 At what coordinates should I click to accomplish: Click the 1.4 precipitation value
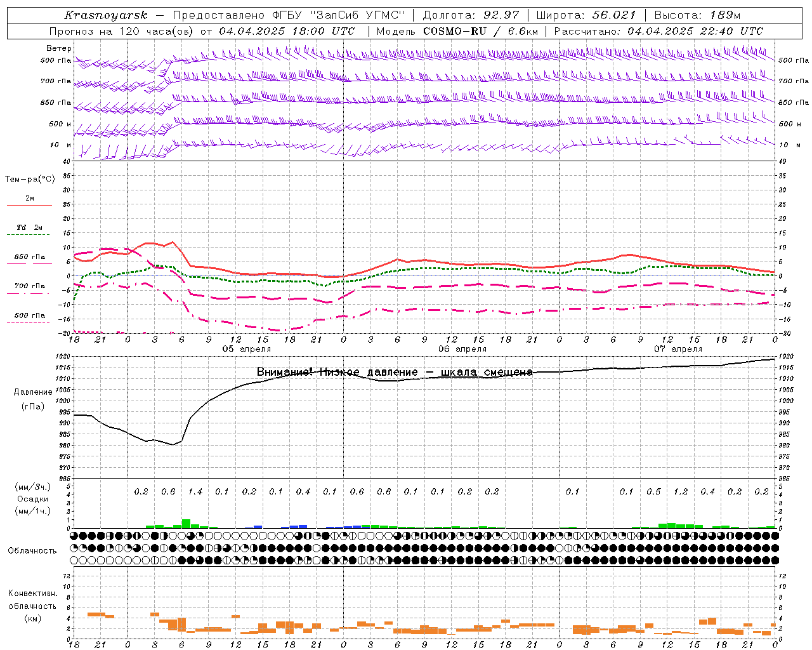(x=195, y=492)
